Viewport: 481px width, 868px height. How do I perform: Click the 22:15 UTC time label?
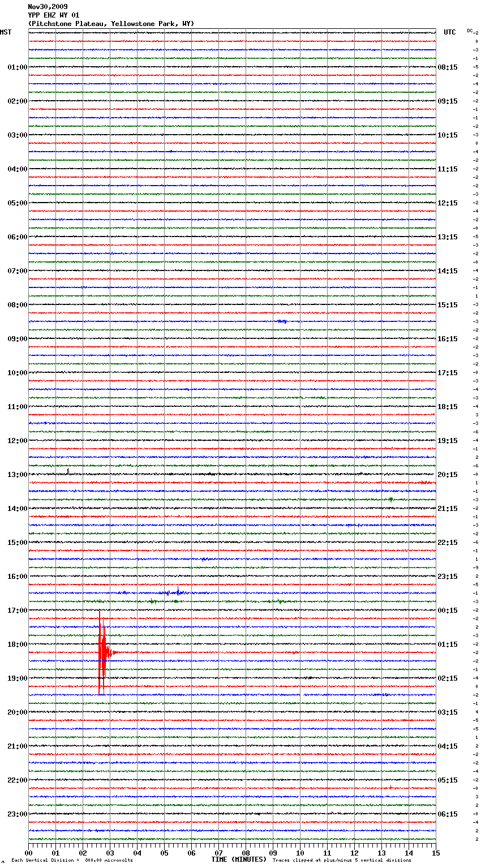click(448, 543)
